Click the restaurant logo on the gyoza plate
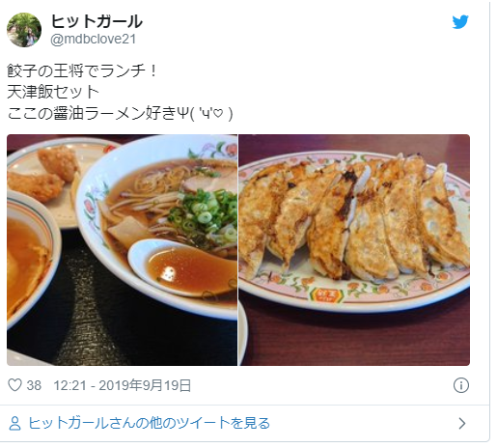The image size is (497, 448). (326, 294)
